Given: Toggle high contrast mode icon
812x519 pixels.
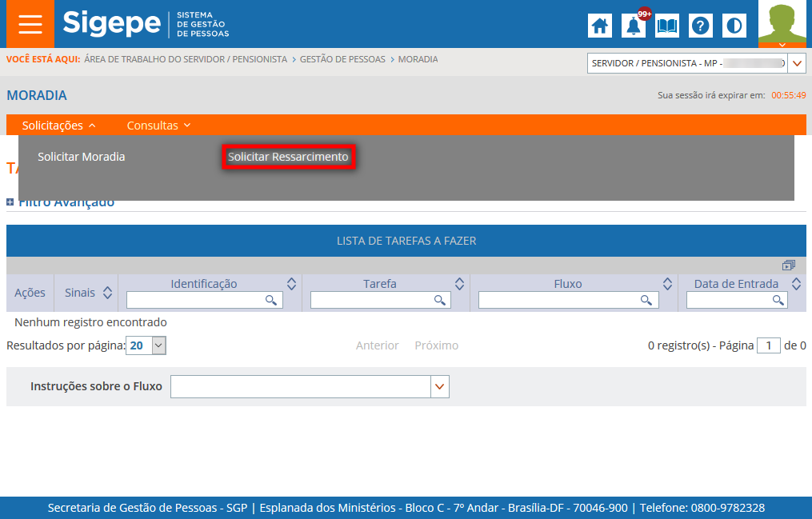Looking at the screenshot, I should pyautogui.click(x=733, y=26).
